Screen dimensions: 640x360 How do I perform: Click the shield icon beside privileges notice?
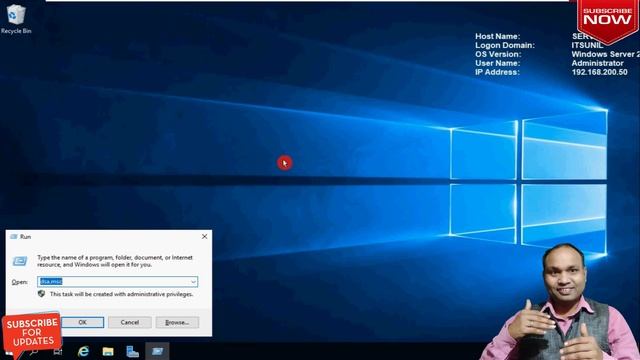click(41, 293)
